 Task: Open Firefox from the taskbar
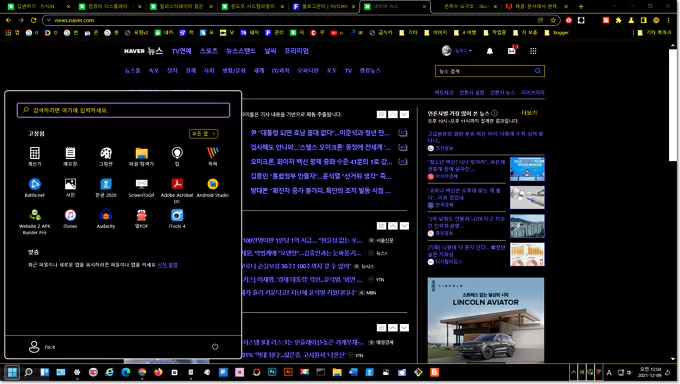pos(158,372)
